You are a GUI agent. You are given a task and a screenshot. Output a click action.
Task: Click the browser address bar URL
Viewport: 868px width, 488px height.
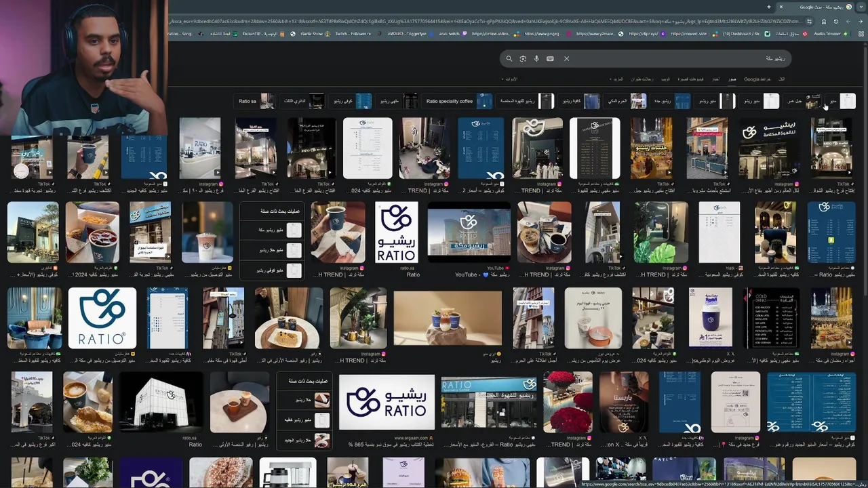(486, 21)
